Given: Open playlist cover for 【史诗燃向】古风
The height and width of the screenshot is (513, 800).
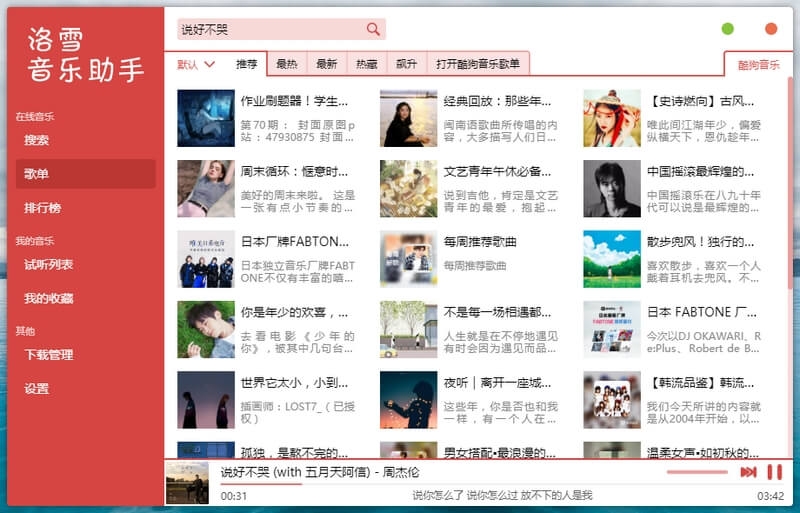Looking at the screenshot, I should [x=612, y=118].
